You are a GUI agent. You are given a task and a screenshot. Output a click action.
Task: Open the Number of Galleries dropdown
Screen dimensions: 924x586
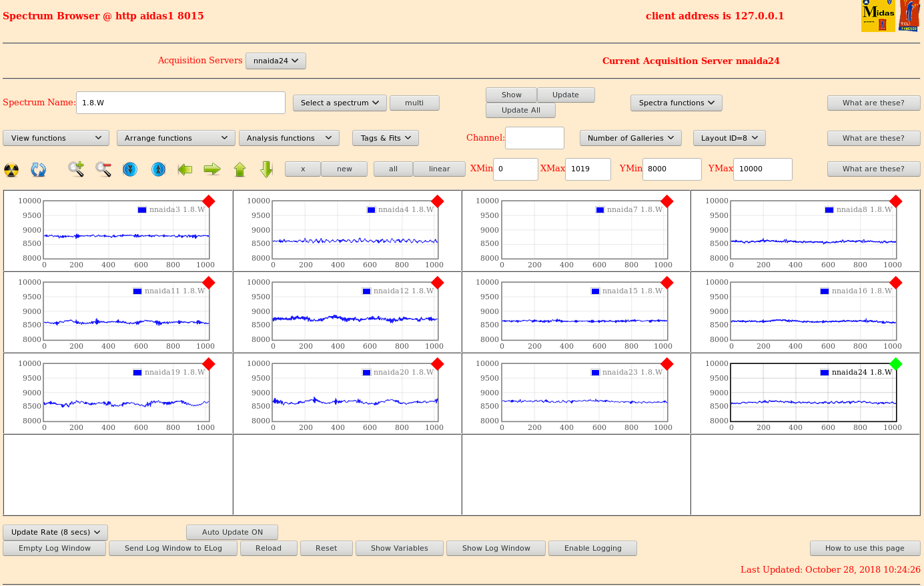click(x=630, y=138)
